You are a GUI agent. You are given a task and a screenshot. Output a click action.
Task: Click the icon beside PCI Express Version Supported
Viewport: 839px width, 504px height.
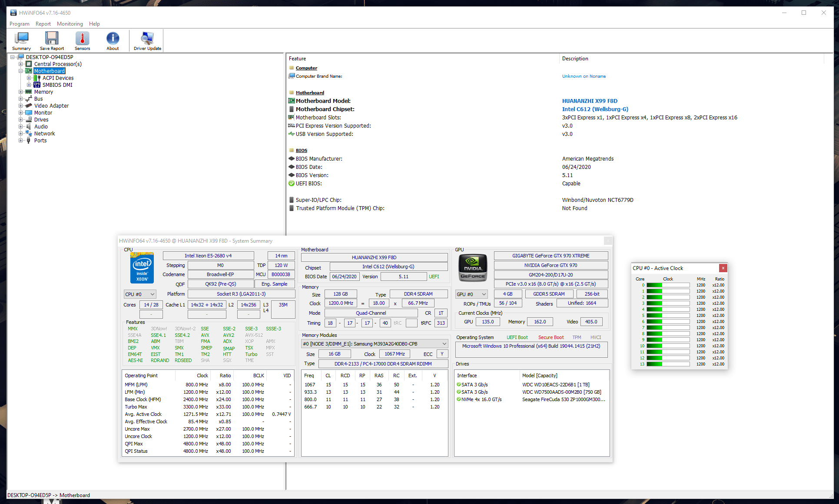(292, 125)
